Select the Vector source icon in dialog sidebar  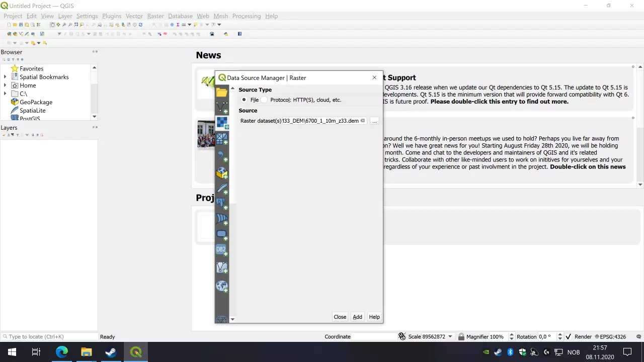222,107
